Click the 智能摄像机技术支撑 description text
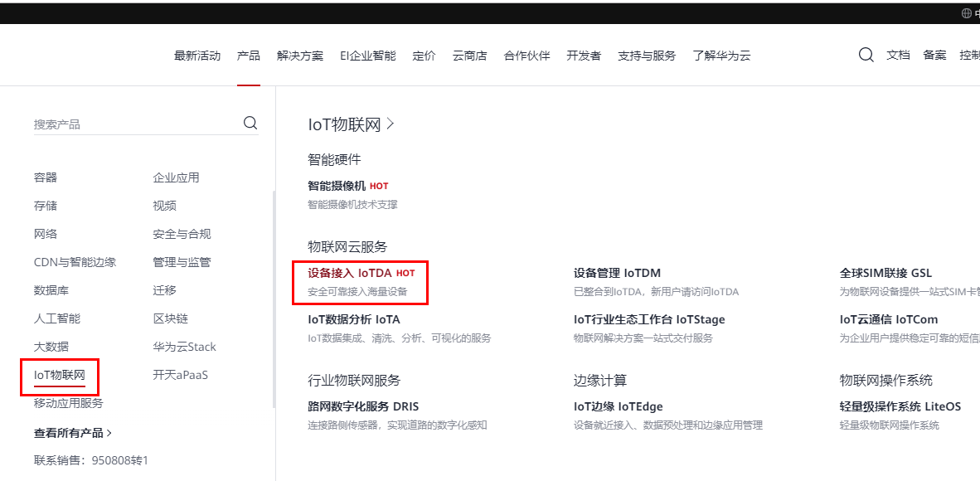 pos(352,205)
